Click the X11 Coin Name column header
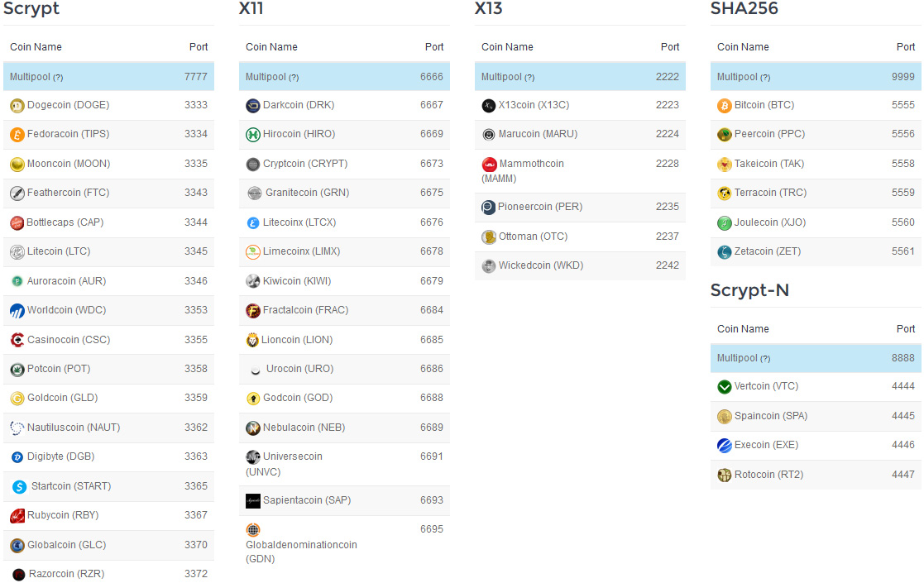Image resolution: width=924 pixels, height=583 pixels. tap(271, 47)
